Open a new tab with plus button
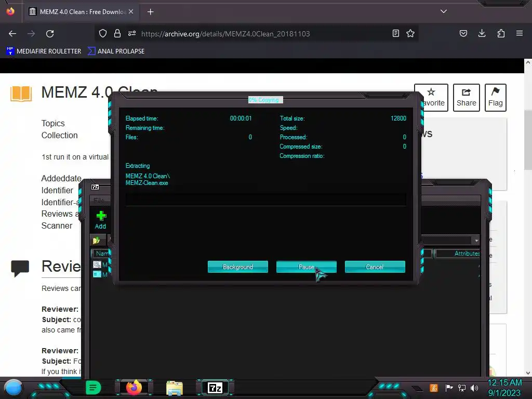Screen dimensions: 532x399 tap(150, 12)
